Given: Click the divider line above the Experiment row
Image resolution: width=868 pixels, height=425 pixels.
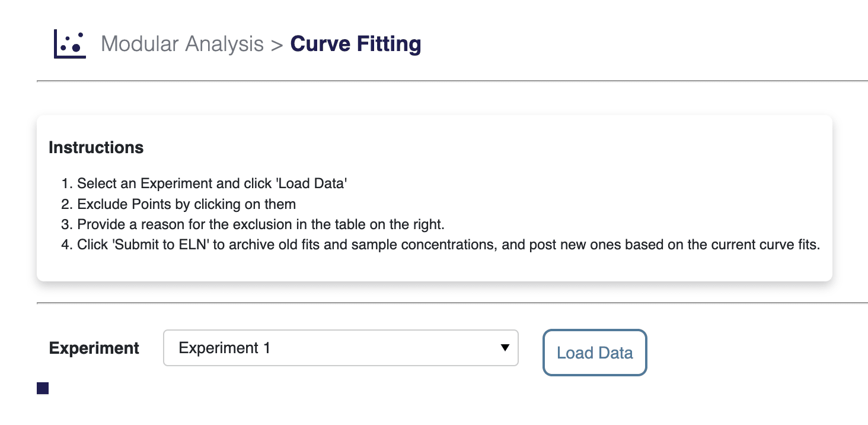Looking at the screenshot, I should tap(452, 303).
